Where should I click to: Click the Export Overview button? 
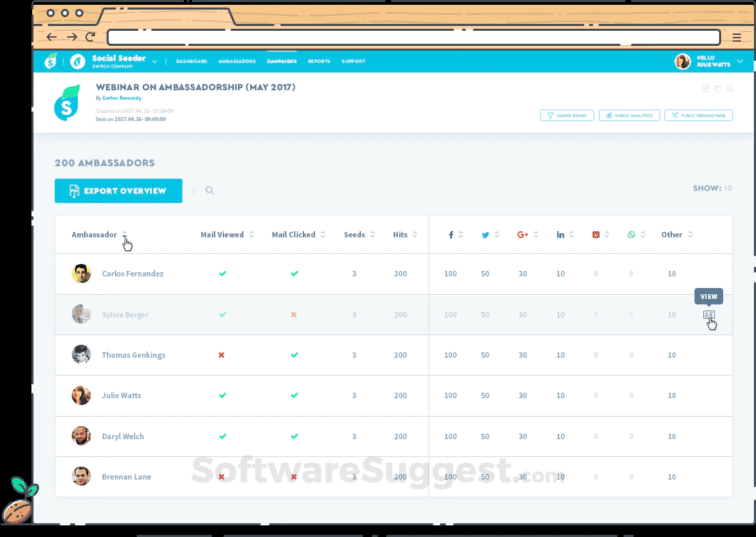[118, 190]
